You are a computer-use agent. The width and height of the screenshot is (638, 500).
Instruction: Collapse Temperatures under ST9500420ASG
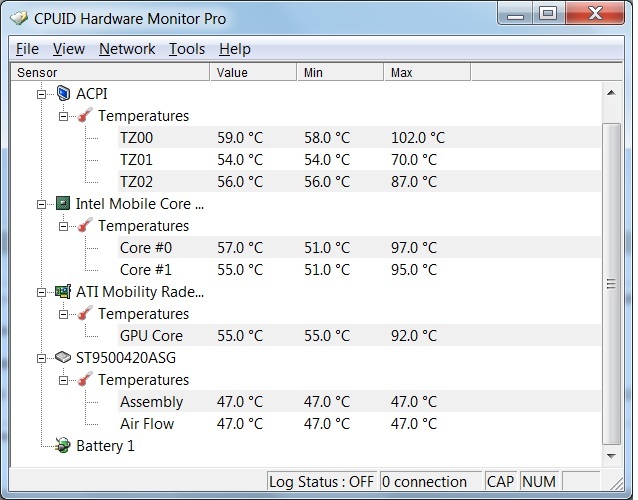point(63,380)
